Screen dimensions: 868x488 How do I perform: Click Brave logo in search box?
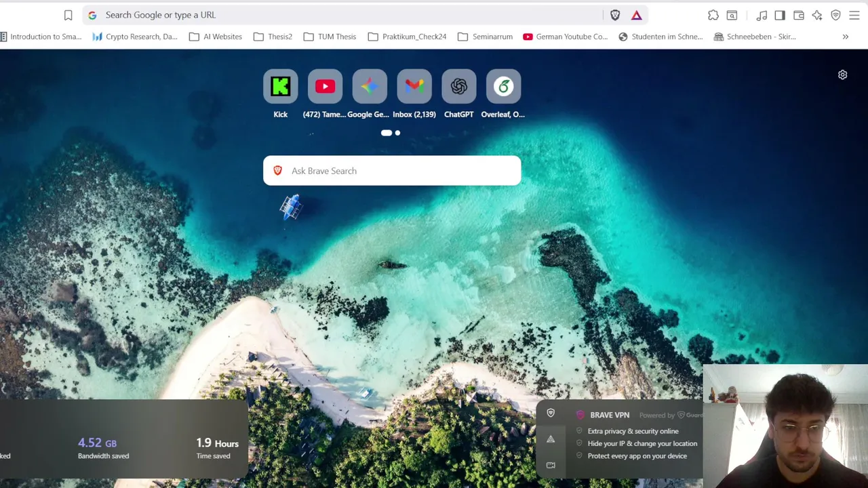click(277, 171)
